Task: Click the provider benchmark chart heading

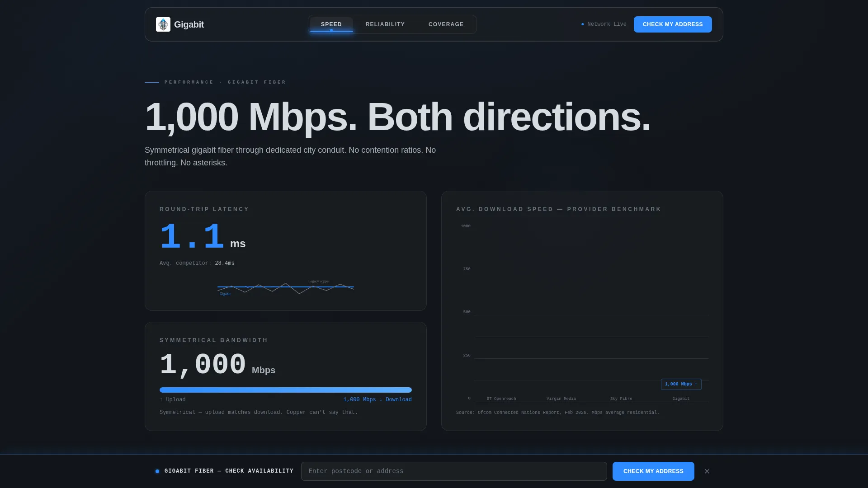Action: (x=559, y=209)
